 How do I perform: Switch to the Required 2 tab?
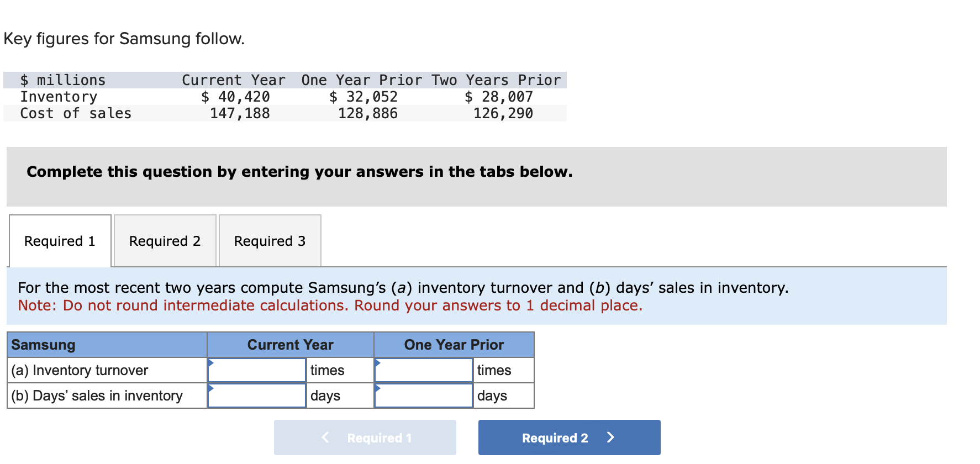pos(165,241)
